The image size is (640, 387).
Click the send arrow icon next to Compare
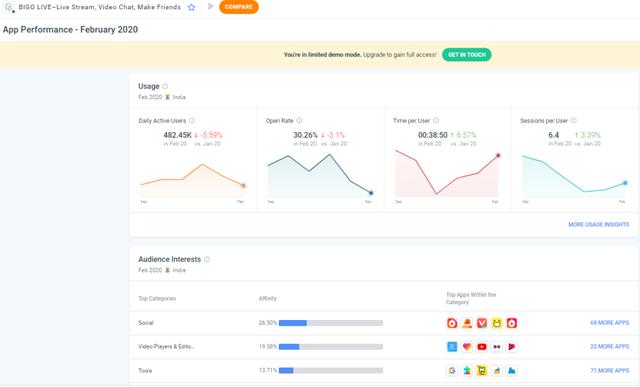pyautogui.click(x=210, y=7)
